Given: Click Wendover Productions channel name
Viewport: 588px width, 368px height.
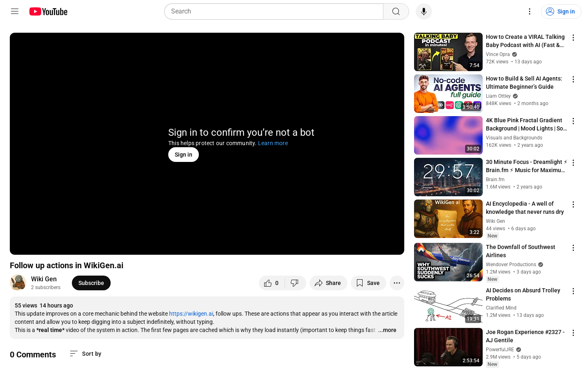Looking at the screenshot, I should pos(511,265).
